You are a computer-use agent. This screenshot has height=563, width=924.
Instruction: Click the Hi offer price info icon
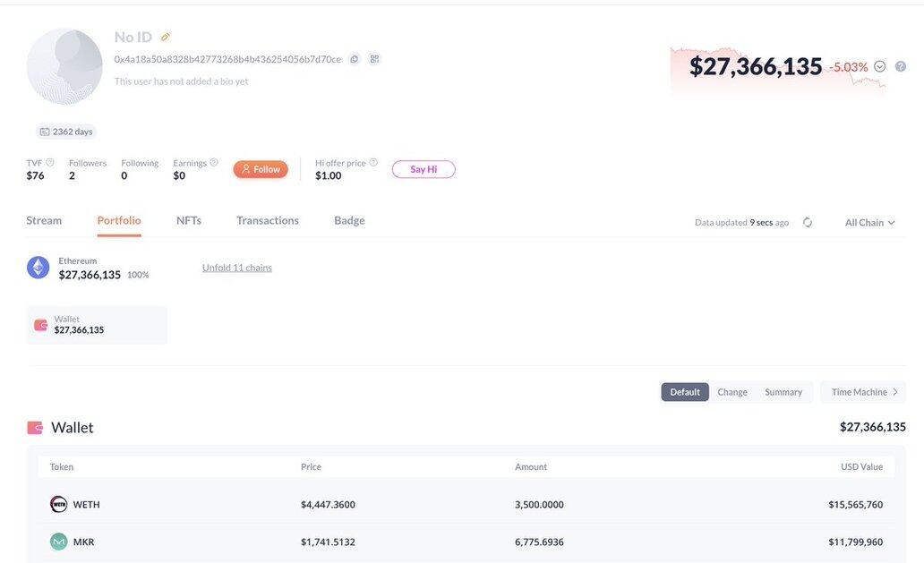click(x=373, y=163)
